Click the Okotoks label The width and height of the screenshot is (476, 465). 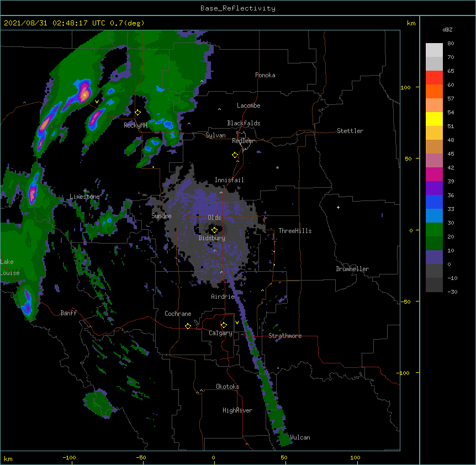click(x=228, y=387)
